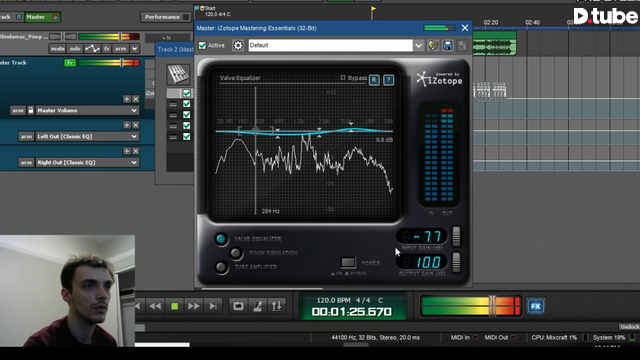Toggle the fourth effect enable checkbox
The width and height of the screenshot is (640, 360).
(x=187, y=126)
